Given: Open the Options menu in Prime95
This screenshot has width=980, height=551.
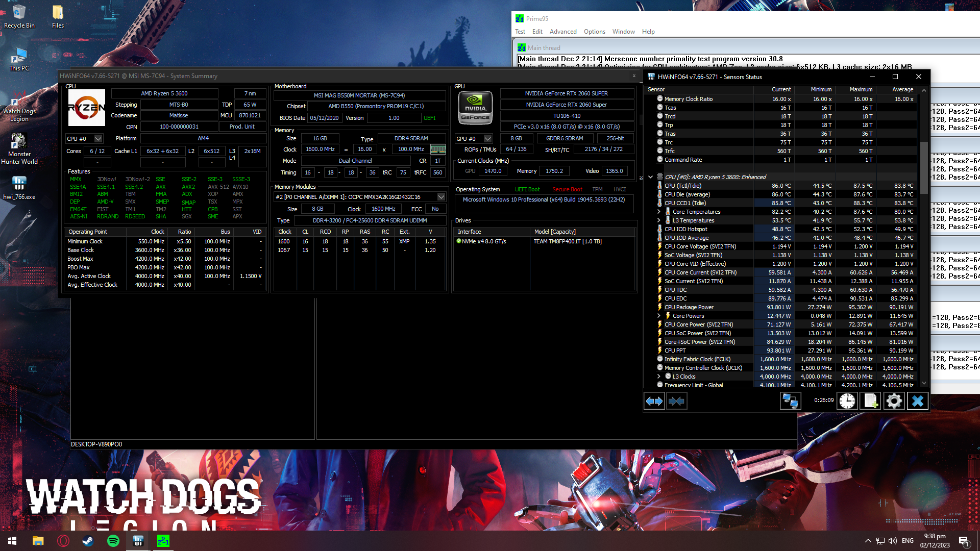Looking at the screenshot, I should click(594, 32).
